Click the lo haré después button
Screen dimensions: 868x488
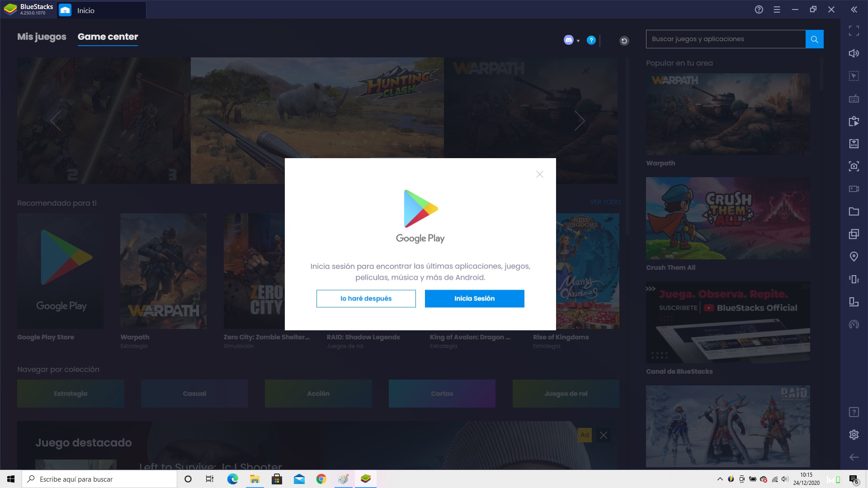[x=366, y=299]
